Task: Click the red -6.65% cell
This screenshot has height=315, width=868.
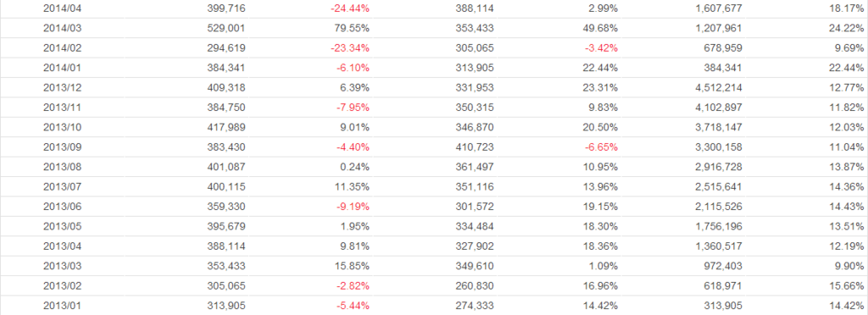Action: pyautogui.click(x=602, y=147)
